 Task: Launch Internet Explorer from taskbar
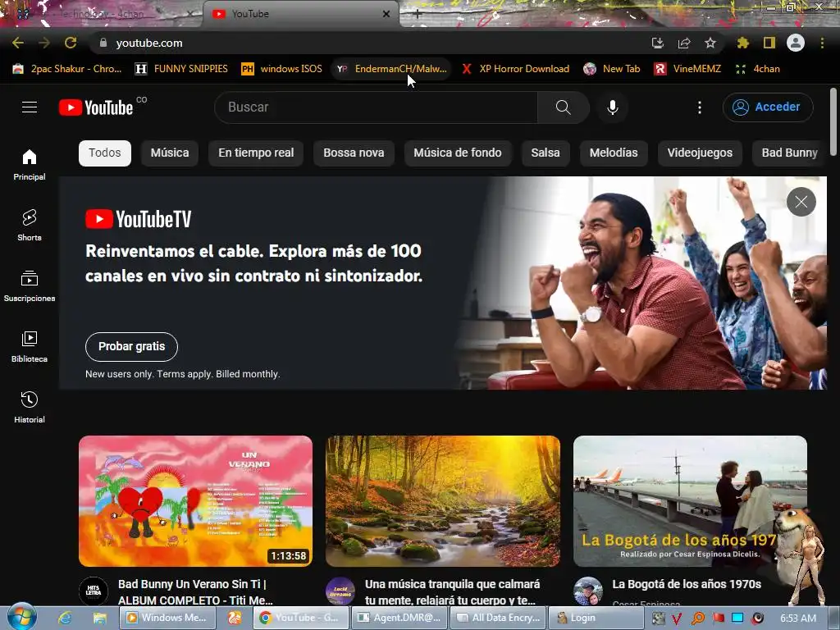pos(65,618)
